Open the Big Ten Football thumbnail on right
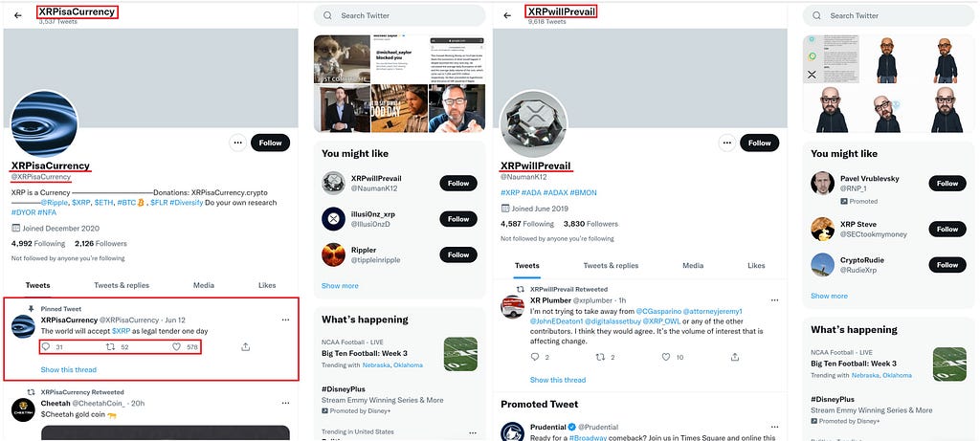 click(x=949, y=364)
